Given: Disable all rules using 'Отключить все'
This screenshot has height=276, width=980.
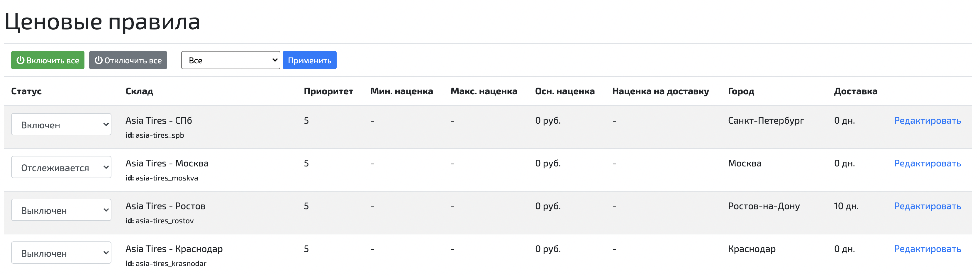Looking at the screenshot, I should pyautogui.click(x=128, y=60).
